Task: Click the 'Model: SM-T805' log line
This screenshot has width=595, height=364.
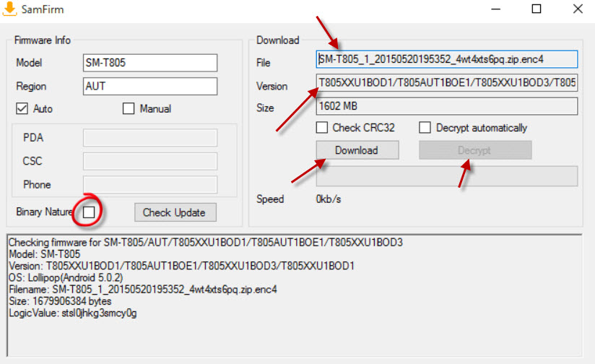Action: click(44, 254)
